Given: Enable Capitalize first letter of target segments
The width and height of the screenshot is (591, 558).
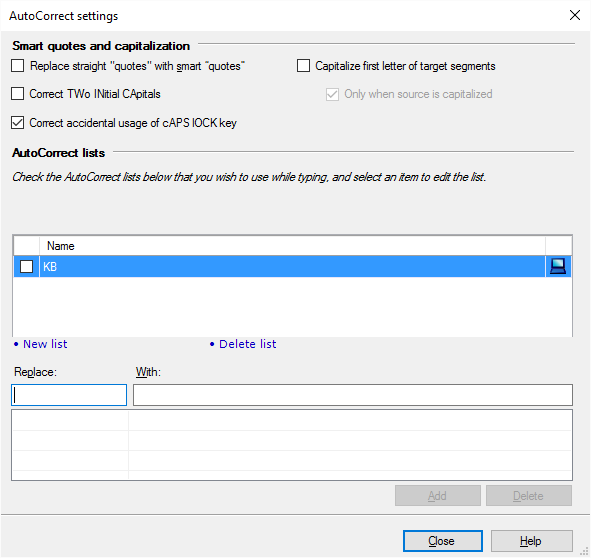Looking at the screenshot, I should 303,66.
